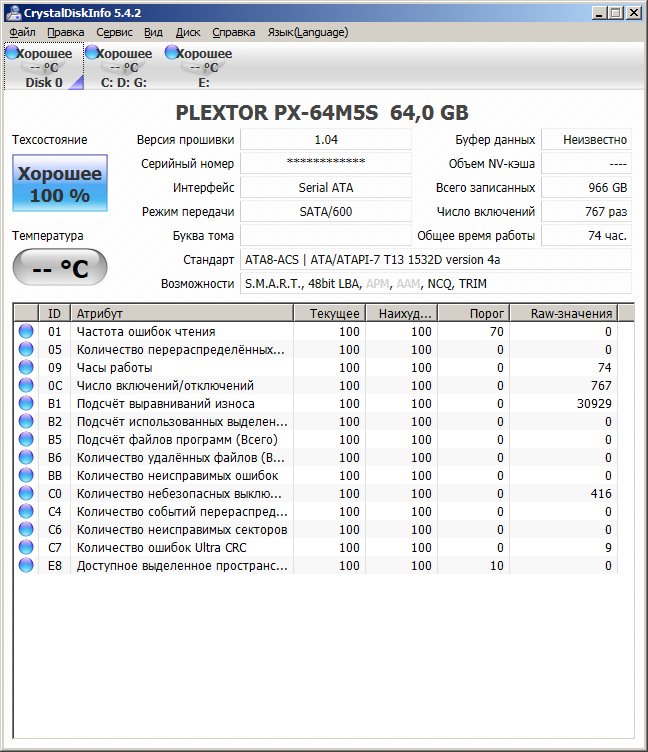The image size is (648, 752).
Task: Open the Сервис menu
Action: click(x=114, y=32)
